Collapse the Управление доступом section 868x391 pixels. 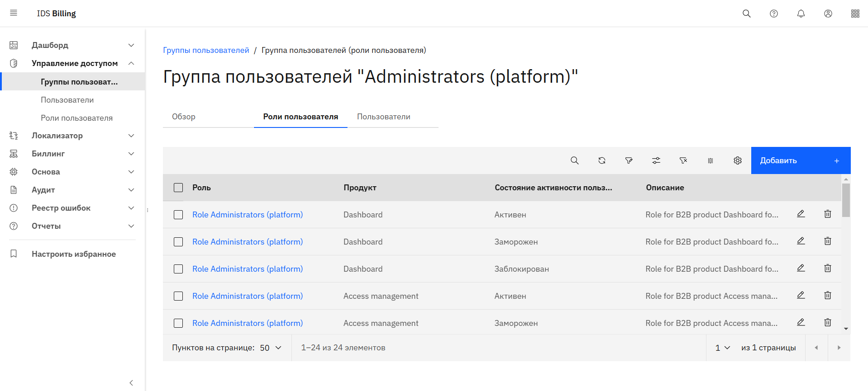[131, 63]
